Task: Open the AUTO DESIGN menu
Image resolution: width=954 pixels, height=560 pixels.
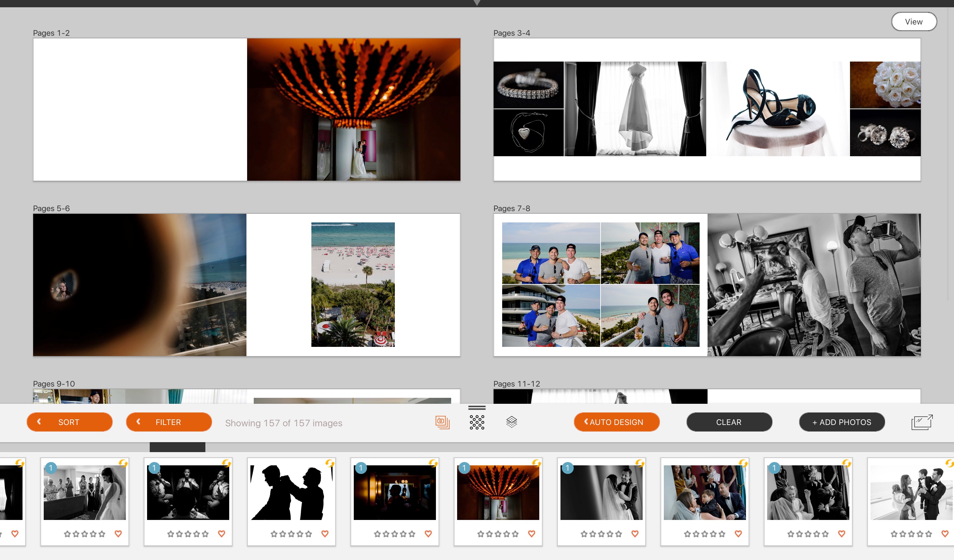Action: point(617,422)
